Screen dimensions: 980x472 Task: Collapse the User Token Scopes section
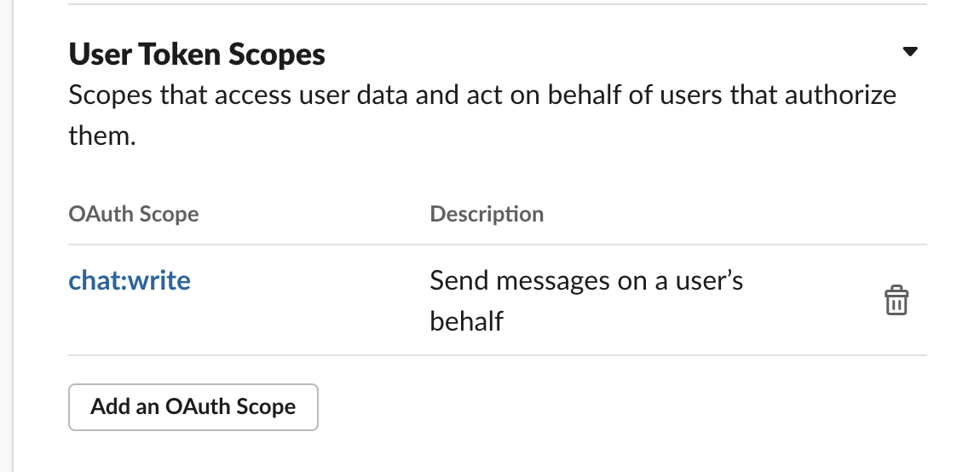point(910,52)
